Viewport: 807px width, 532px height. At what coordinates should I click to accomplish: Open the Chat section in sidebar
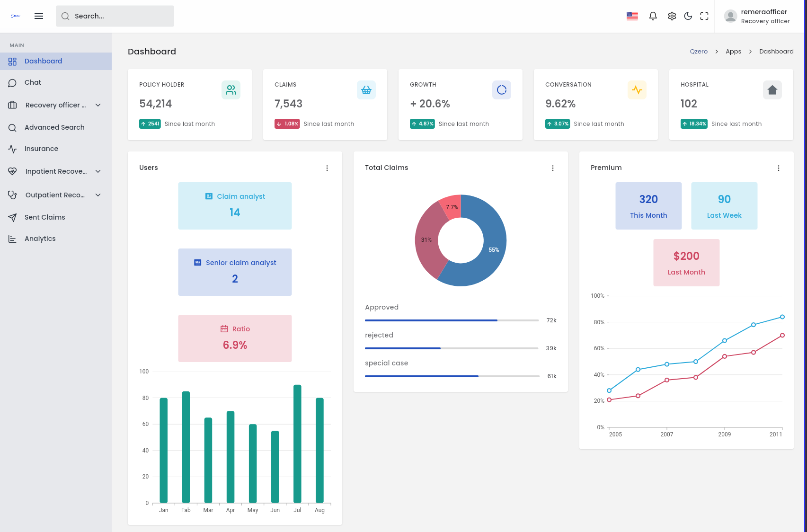(x=33, y=82)
